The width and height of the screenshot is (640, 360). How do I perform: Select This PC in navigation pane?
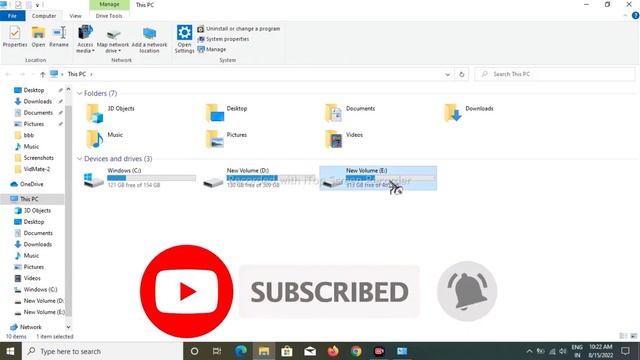[x=29, y=199]
